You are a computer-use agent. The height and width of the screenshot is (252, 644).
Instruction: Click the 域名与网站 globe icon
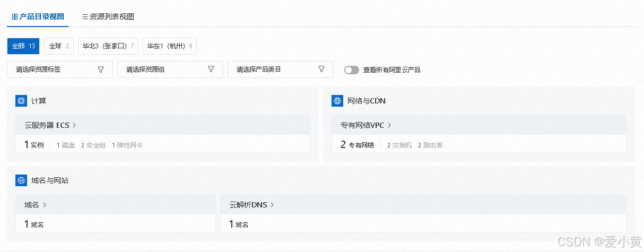pos(21,180)
